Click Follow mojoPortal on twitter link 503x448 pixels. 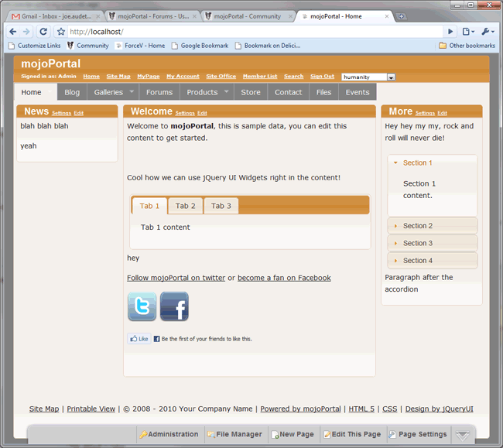click(x=176, y=278)
